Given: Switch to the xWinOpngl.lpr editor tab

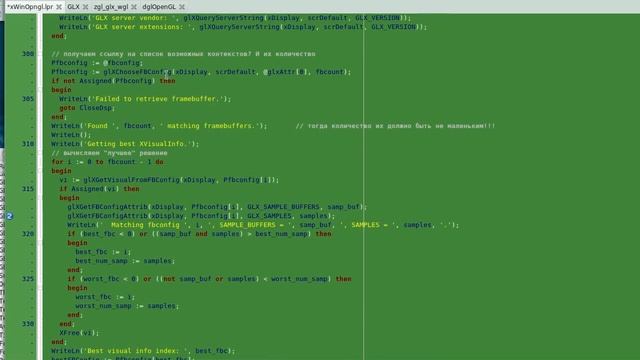Looking at the screenshot, I should (x=30, y=7).
